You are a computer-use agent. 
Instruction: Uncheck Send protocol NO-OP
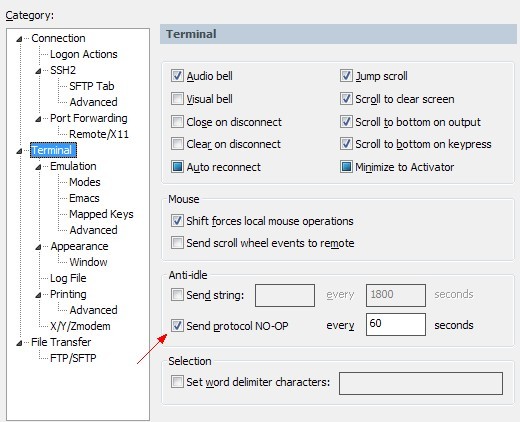coord(177,325)
